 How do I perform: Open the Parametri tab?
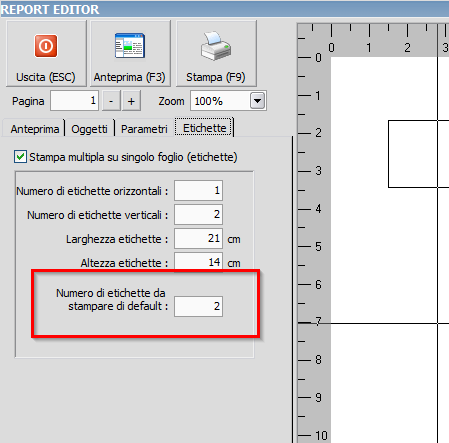144,129
